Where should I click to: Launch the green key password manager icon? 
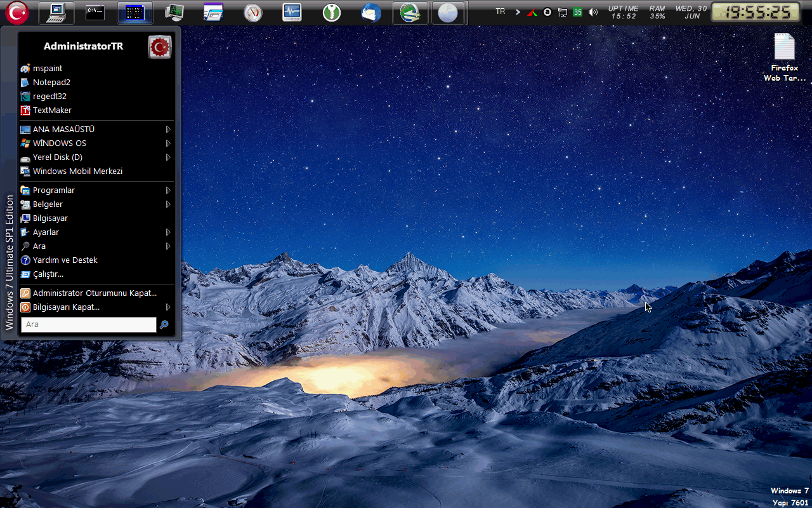331,12
